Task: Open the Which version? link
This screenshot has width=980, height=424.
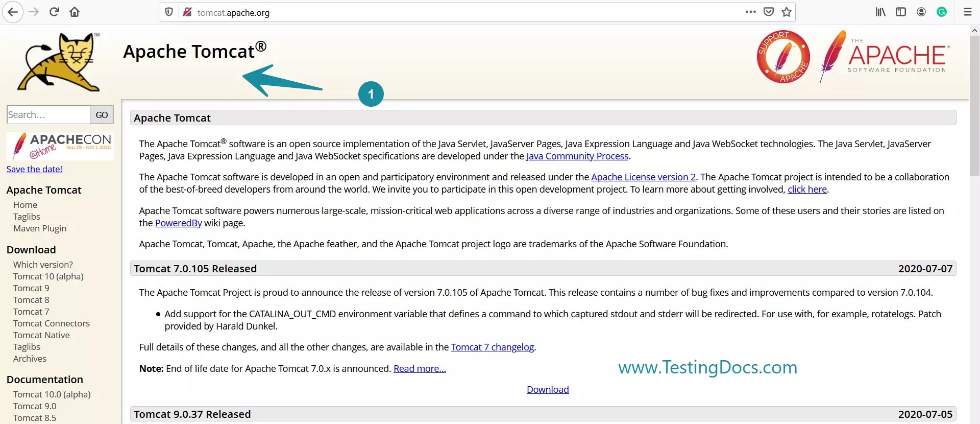Action: pos(43,265)
